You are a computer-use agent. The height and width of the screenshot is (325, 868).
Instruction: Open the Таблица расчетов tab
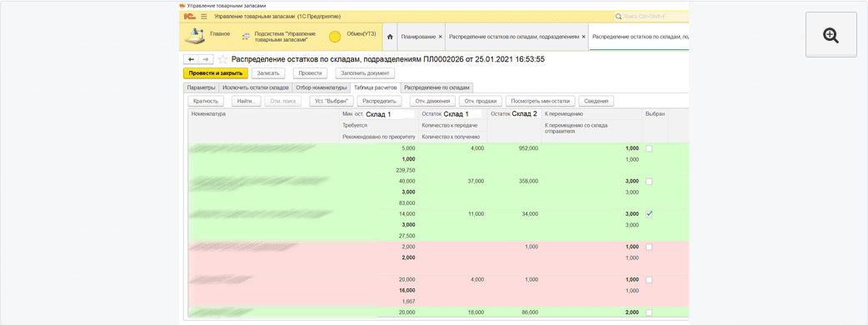click(x=376, y=88)
